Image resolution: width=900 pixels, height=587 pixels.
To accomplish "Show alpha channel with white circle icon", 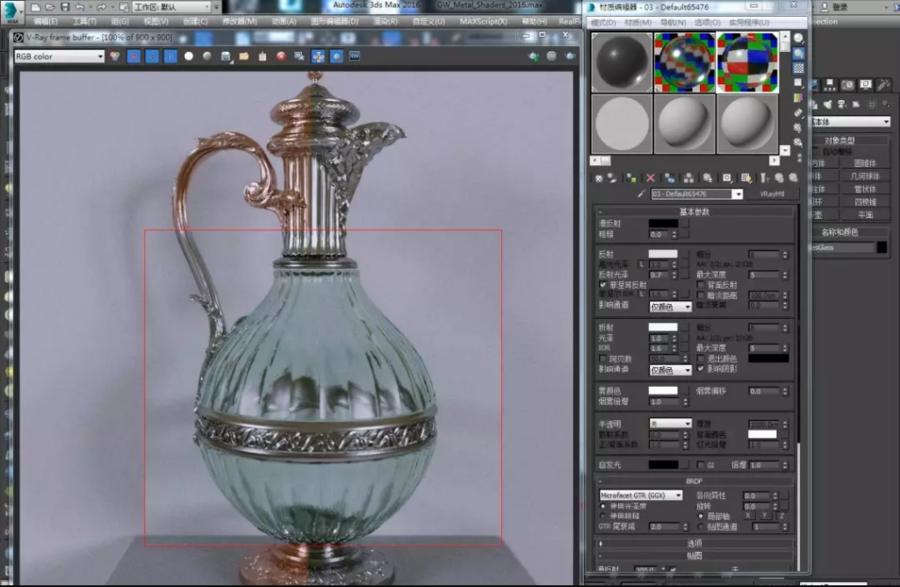I will pyautogui.click(x=189, y=56).
